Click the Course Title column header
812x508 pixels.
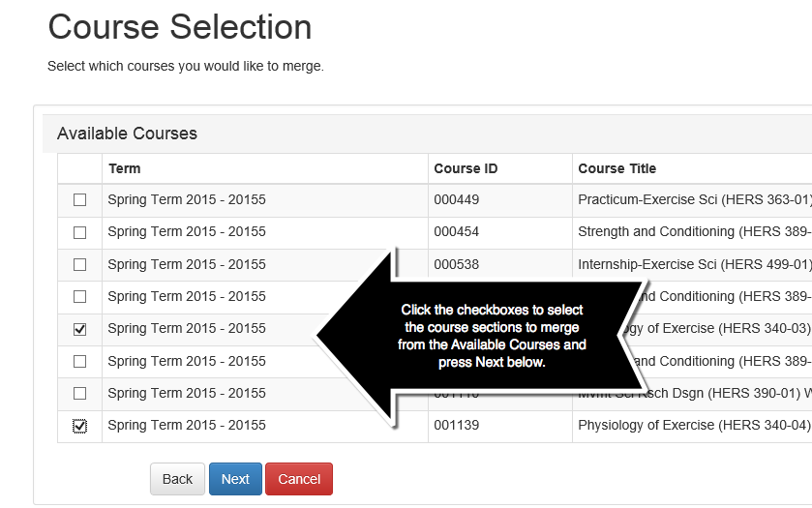click(x=617, y=168)
